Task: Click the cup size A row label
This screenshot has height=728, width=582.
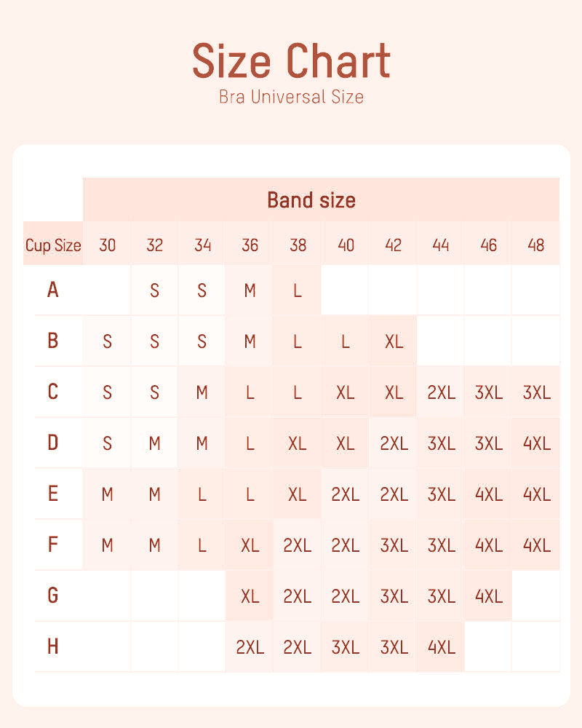Action: click(52, 290)
